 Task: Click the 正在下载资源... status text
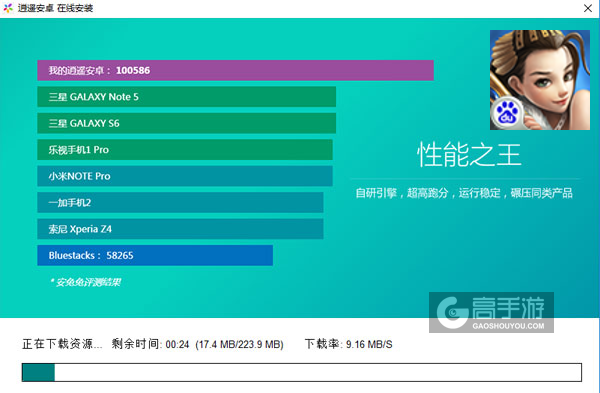pyautogui.click(x=62, y=344)
